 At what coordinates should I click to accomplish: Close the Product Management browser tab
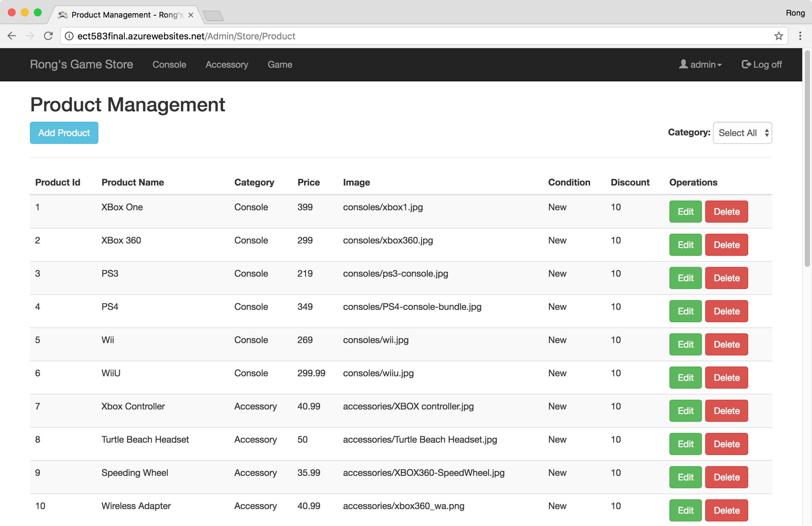coord(191,15)
